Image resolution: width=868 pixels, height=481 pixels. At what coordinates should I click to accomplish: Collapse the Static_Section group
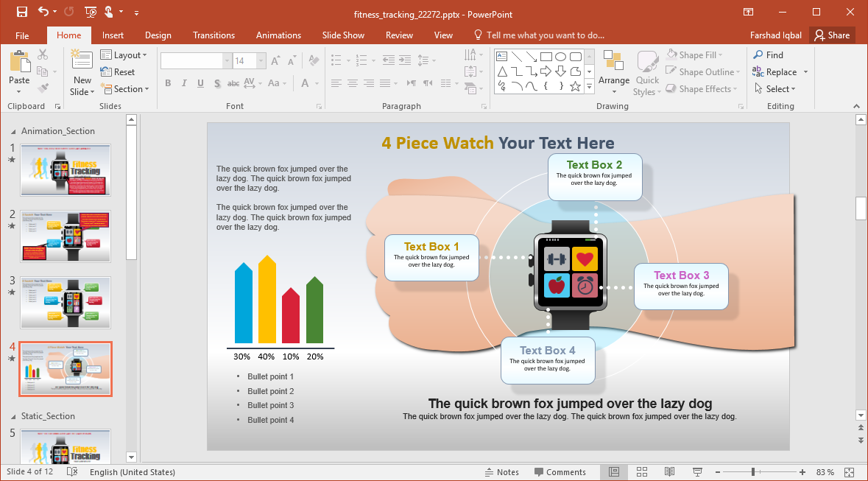(13, 416)
